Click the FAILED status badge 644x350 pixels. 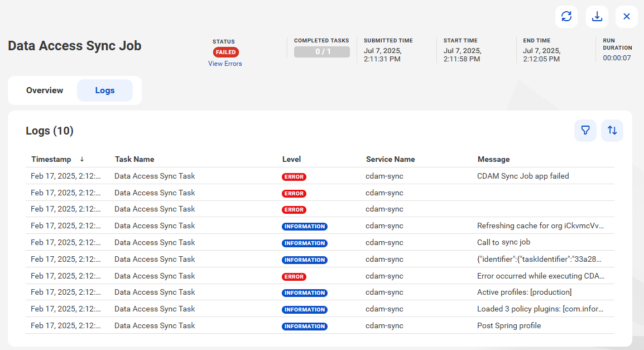(225, 52)
